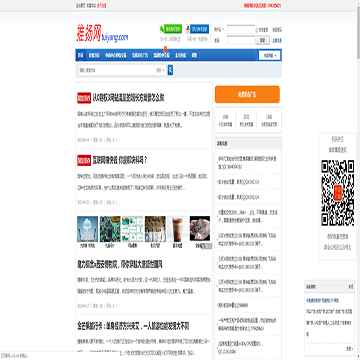The image size is (360, 360).
Task: Click the red tag beside second article
Action: point(84,160)
